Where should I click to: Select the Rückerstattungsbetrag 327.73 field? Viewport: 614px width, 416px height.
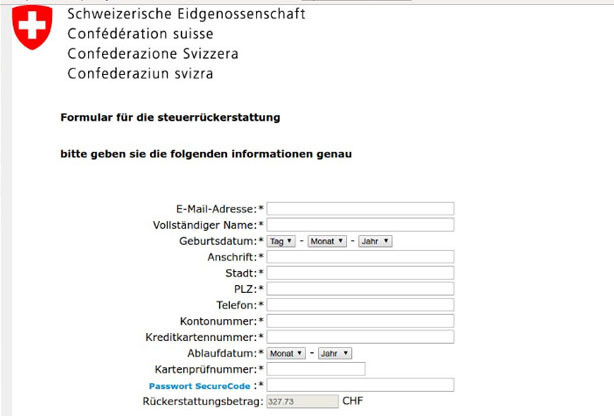click(x=302, y=402)
